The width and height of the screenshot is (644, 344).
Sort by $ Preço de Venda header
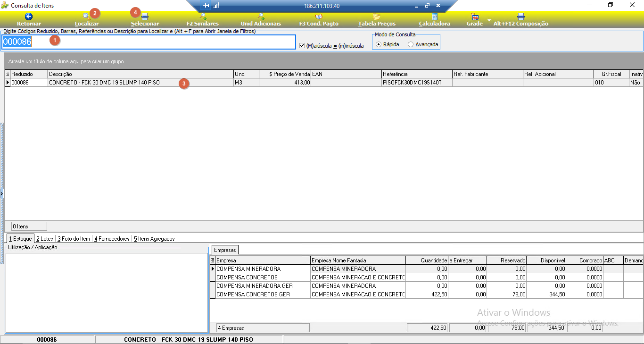285,74
